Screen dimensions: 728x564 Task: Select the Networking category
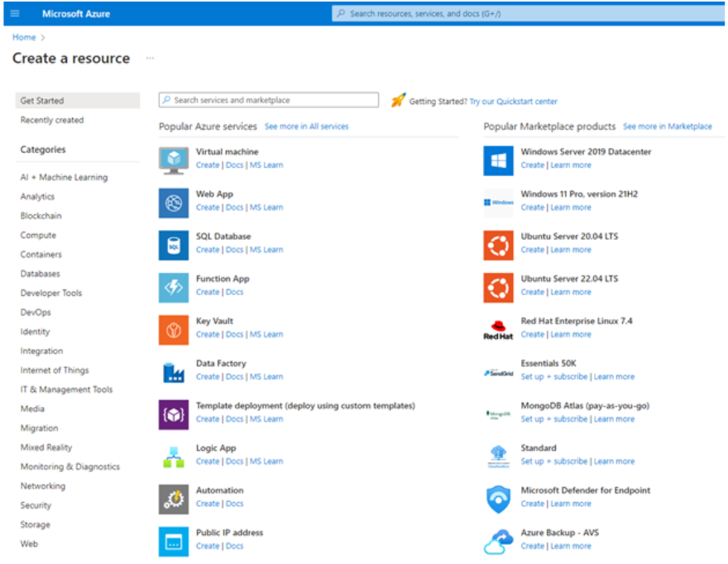[43, 485]
